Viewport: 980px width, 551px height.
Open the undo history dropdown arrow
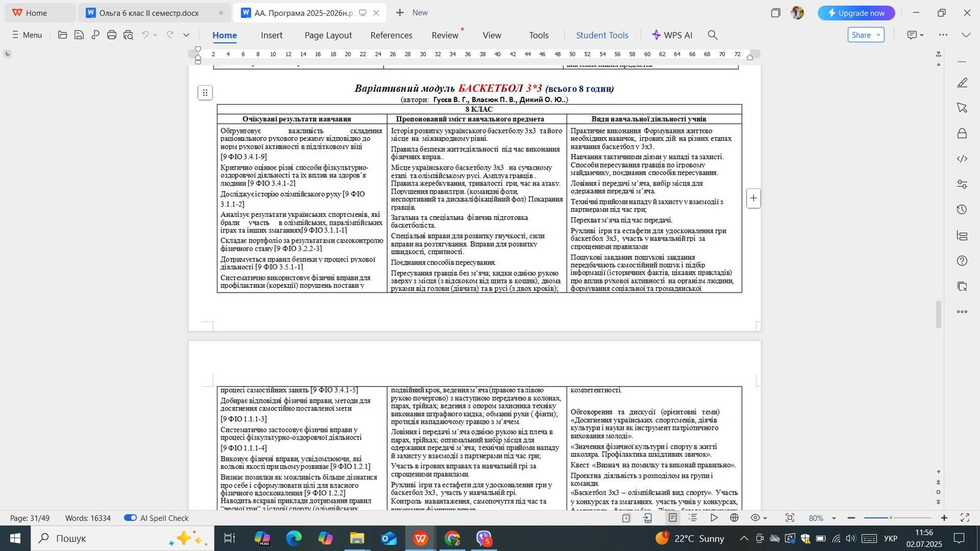click(155, 35)
